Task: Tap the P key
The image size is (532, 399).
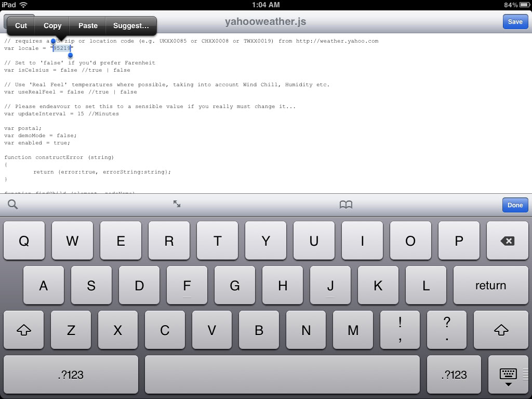Action: pyautogui.click(x=459, y=241)
